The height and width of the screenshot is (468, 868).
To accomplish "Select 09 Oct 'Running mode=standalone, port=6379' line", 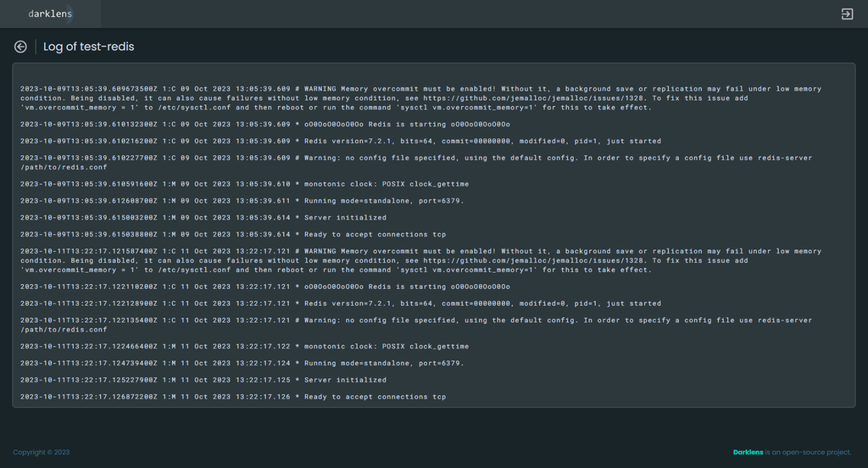I will pos(242,200).
